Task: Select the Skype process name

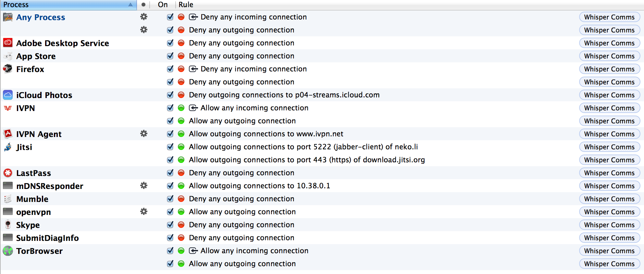Action: point(28,225)
